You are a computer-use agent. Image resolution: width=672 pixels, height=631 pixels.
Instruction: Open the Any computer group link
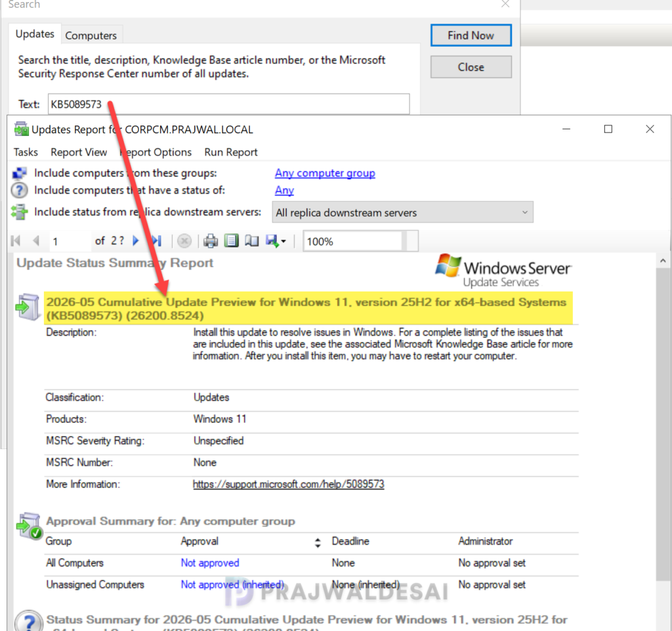coord(325,173)
